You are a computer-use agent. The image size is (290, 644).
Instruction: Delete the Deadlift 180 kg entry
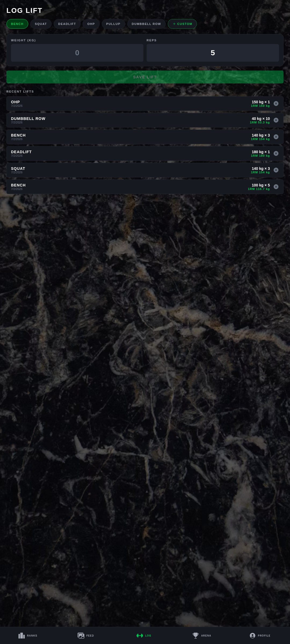(x=276, y=153)
